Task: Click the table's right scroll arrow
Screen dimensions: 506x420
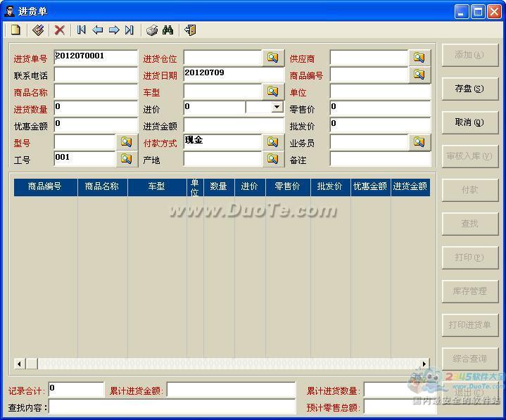Action: coord(424,364)
